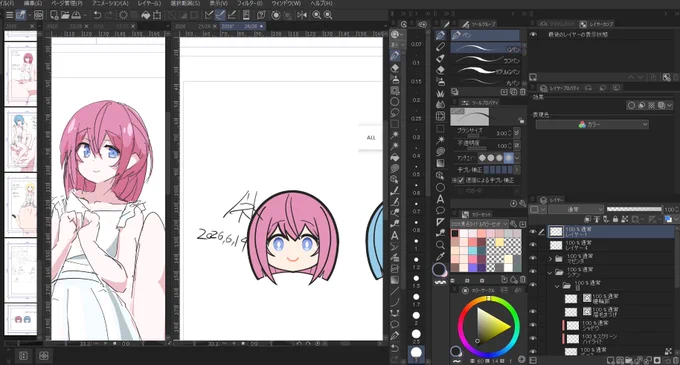Click the clear/snowflake-like sun icon in command bar
This screenshot has width=680, height=365.
pyautogui.click(x=123, y=15)
